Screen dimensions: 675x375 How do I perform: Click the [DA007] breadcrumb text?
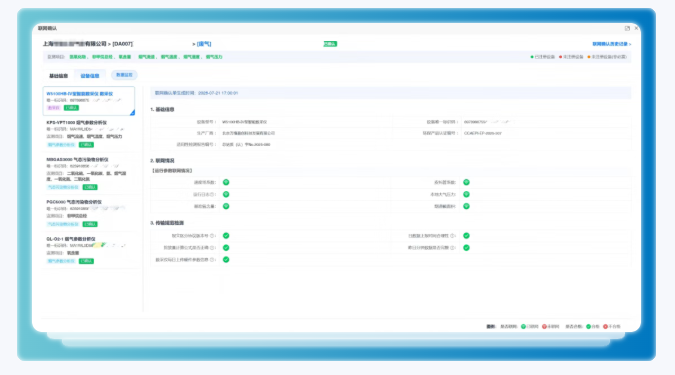click(x=123, y=44)
